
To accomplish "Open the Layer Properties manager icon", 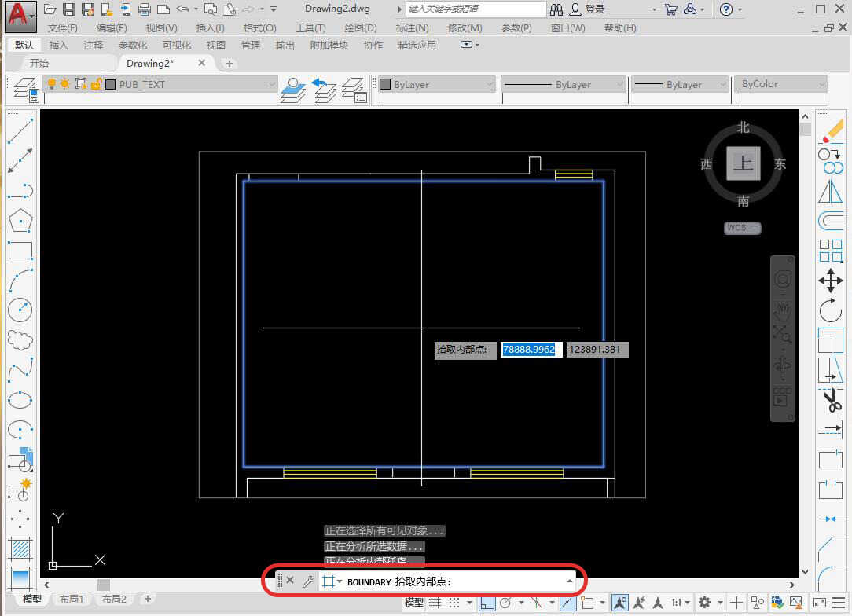I will tap(25, 89).
